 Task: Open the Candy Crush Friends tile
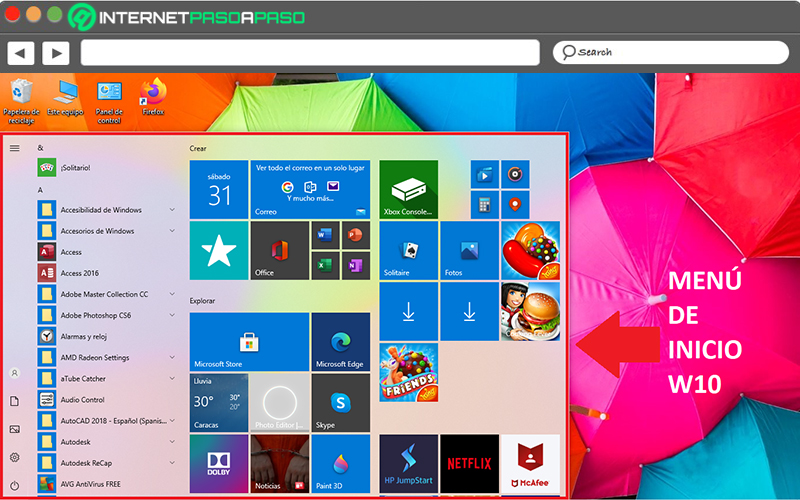(x=409, y=372)
